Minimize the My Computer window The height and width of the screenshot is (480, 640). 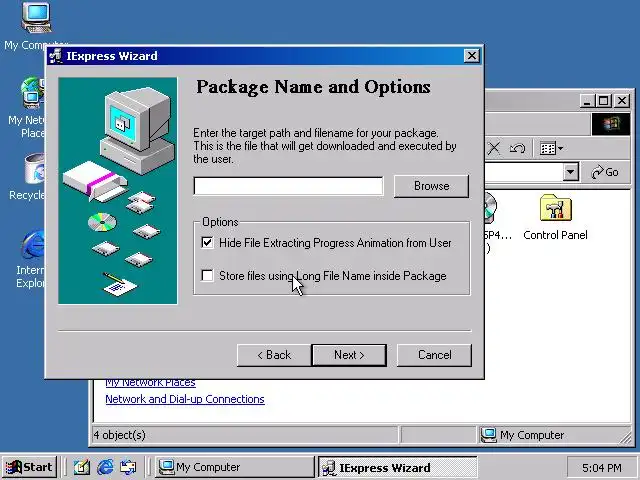point(587,100)
